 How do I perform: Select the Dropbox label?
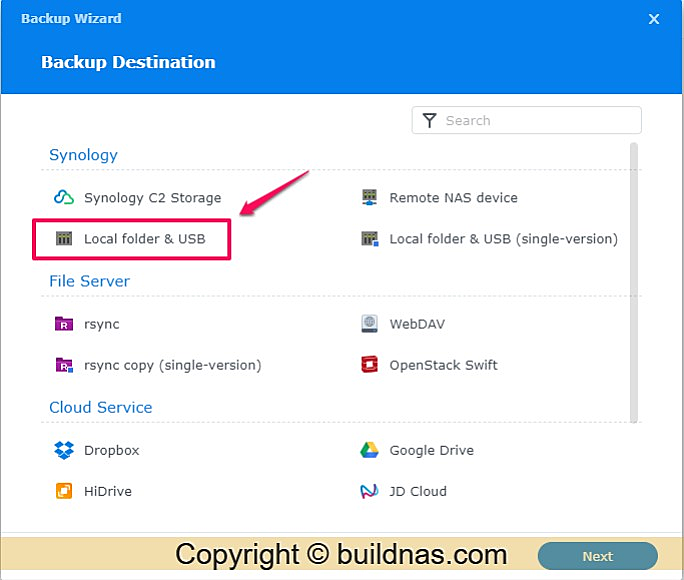pyautogui.click(x=112, y=450)
